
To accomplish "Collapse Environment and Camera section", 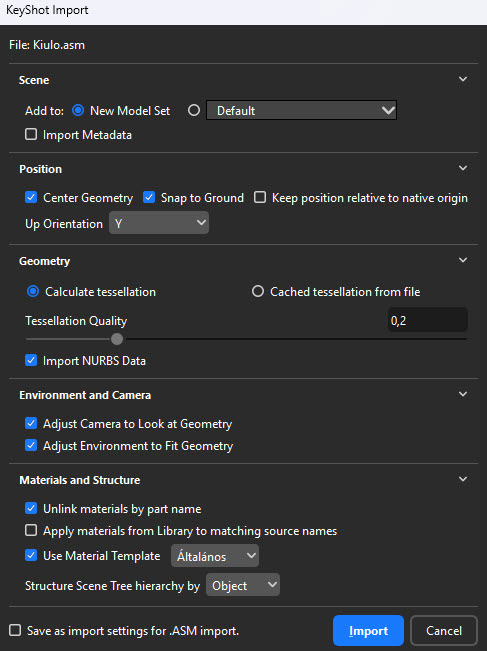I will click(x=463, y=394).
